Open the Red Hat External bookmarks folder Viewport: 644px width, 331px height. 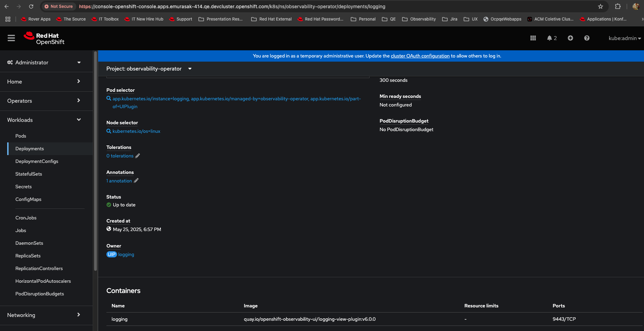271,19
